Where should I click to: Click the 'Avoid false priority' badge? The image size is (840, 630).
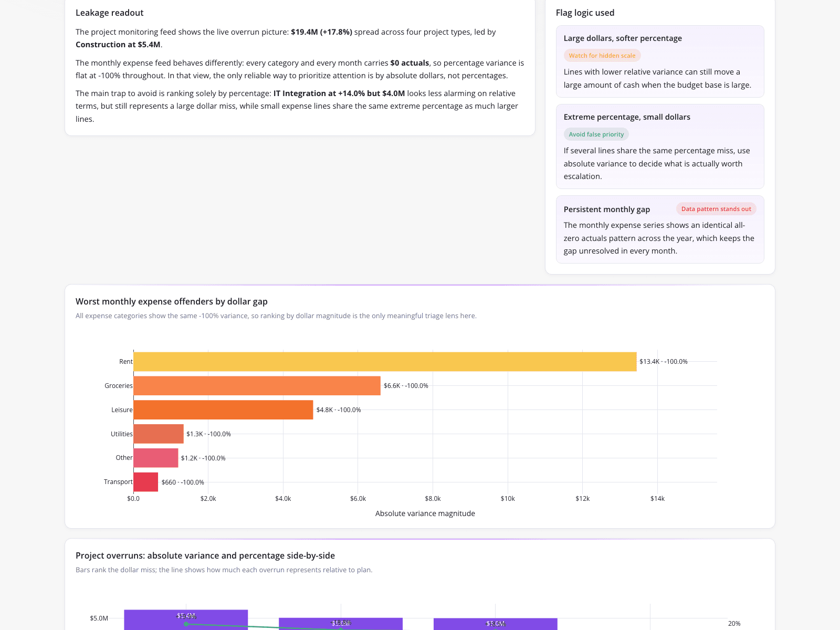[x=596, y=134]
